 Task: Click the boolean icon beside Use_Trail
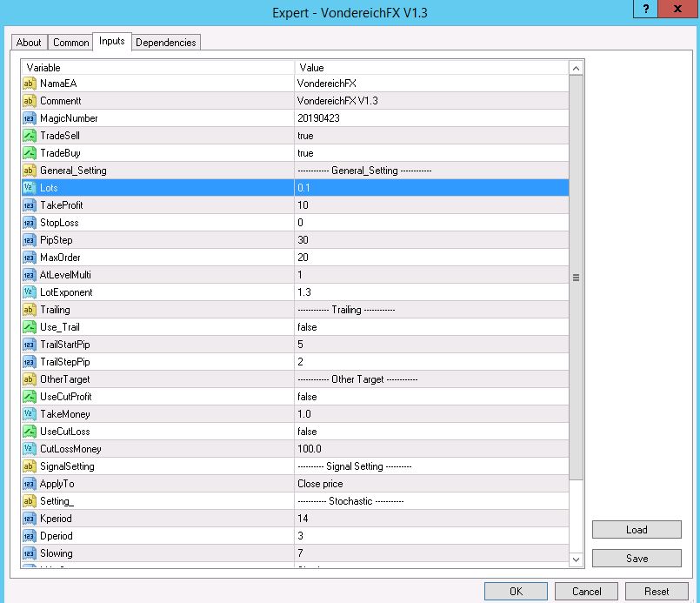29,327
